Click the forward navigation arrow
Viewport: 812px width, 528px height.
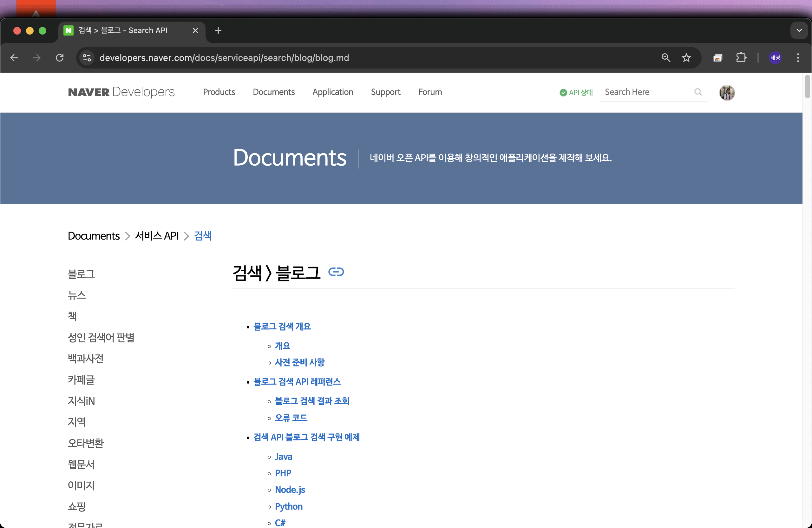[x=36, y=58]
